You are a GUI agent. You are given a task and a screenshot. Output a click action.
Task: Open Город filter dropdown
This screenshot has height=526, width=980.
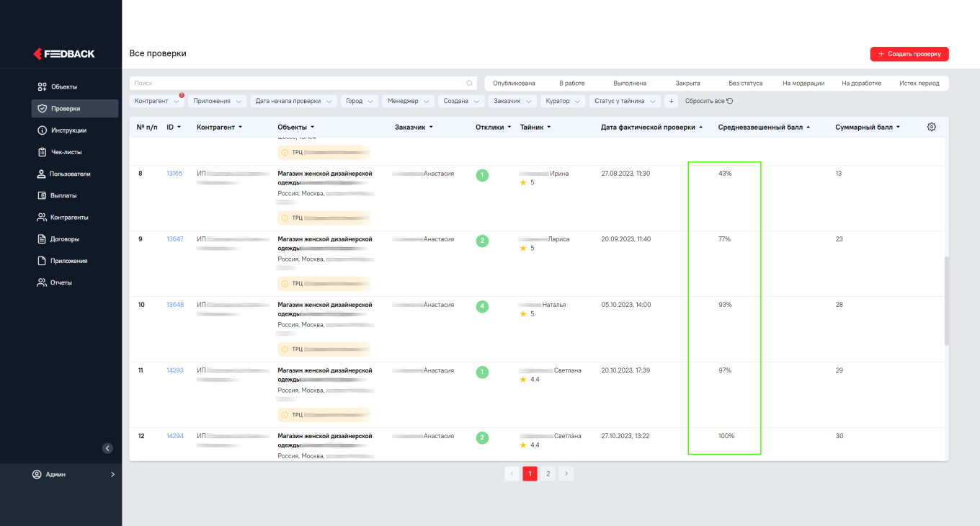[x=360, y=102]
